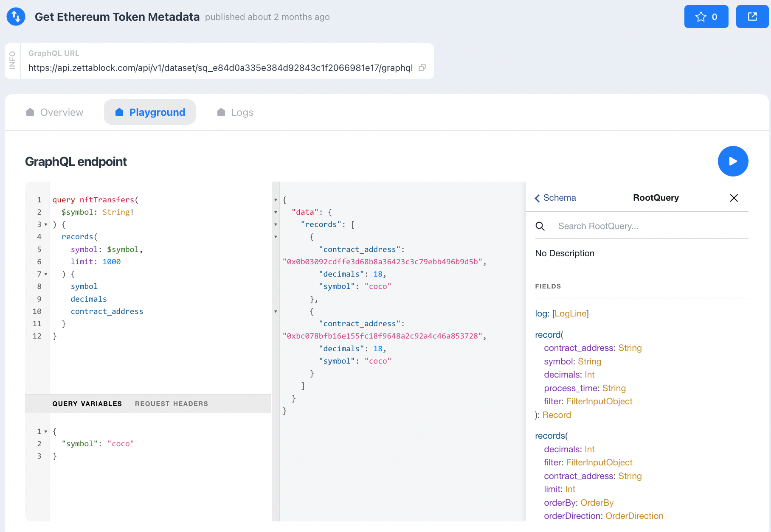Click the address starting 0x0b03092c in response
Screen dimensions: 771x532
[382, 262]
